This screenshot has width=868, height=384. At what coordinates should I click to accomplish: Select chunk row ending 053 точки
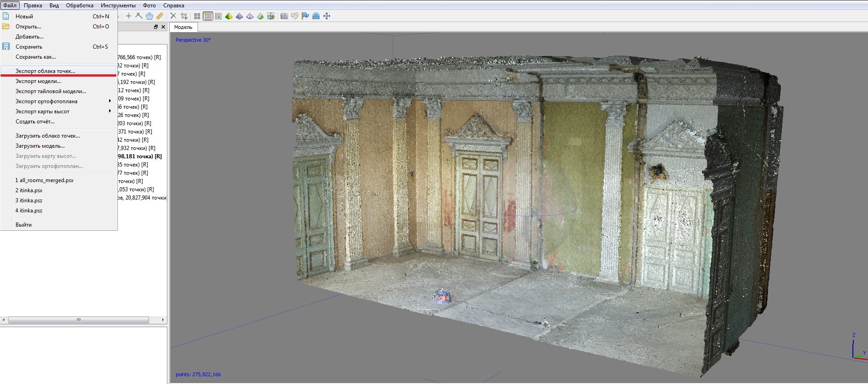136,189
